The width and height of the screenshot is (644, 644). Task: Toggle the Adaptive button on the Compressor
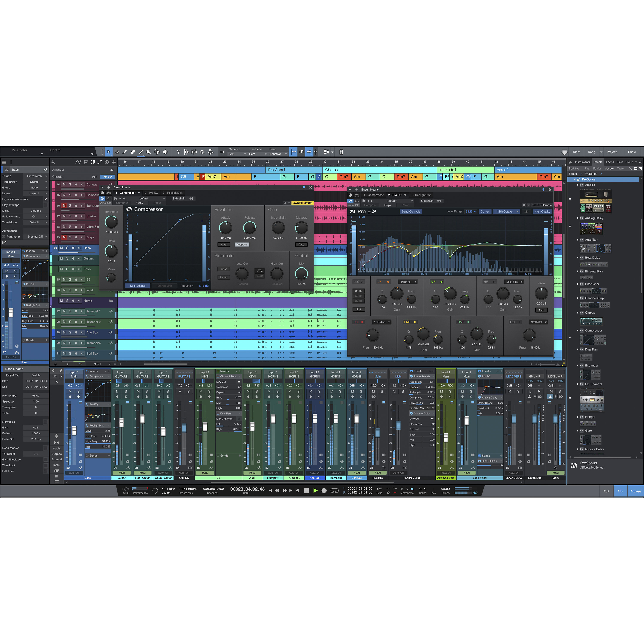pyautogui.click(x=242, y=244)
